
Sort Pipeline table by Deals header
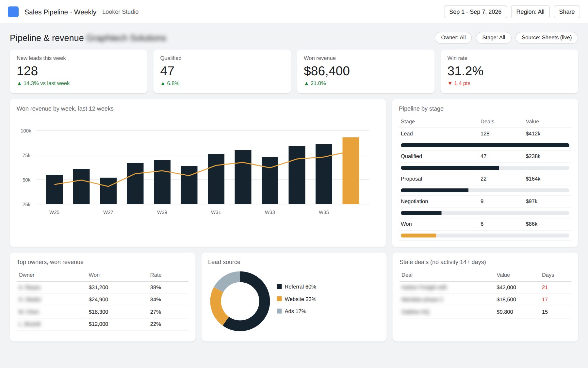(487, 122)
